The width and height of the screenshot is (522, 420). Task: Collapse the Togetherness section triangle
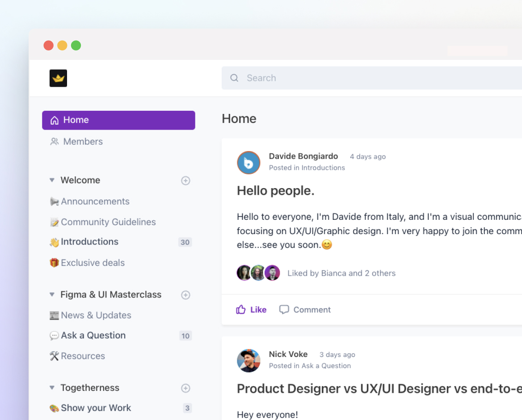click(52, 388)
